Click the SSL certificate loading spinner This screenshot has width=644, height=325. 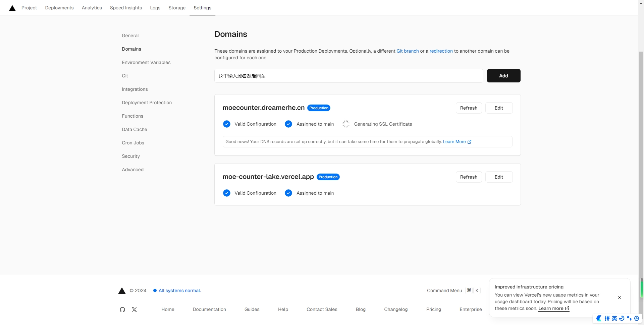(346, 124)
